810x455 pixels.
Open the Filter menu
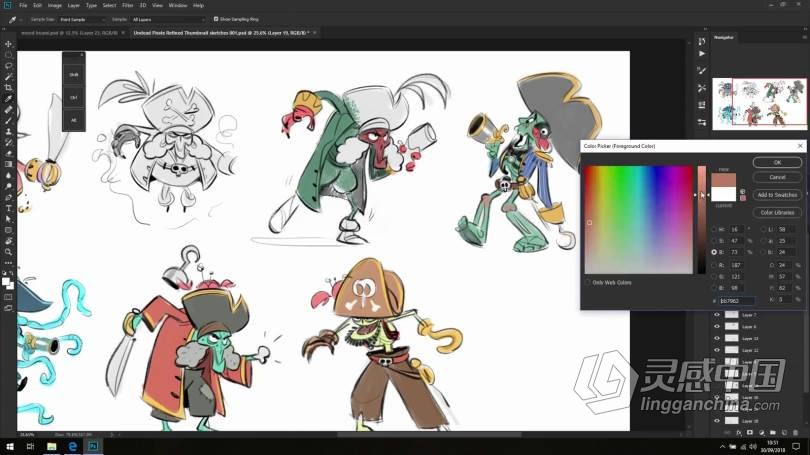coord(128,5)
